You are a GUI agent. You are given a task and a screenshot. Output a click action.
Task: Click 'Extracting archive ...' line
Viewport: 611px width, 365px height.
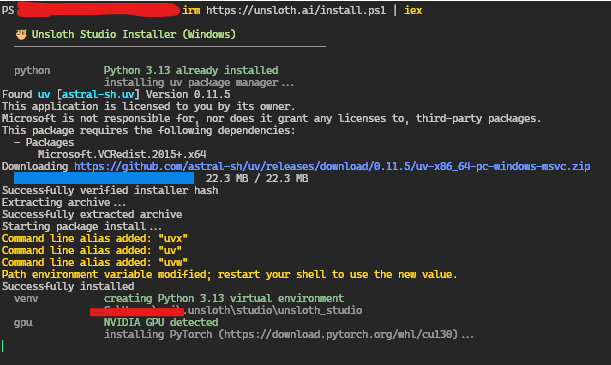(64, 203)
